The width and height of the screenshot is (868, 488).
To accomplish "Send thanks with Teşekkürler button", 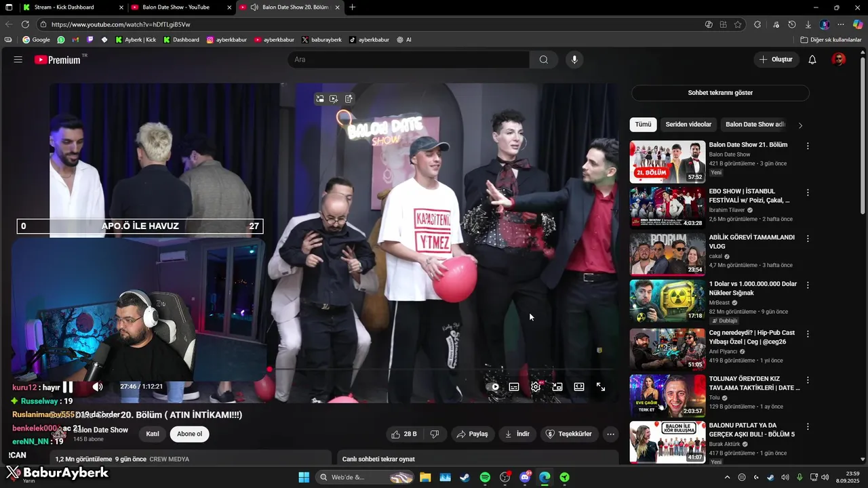I will pos(570,434).
